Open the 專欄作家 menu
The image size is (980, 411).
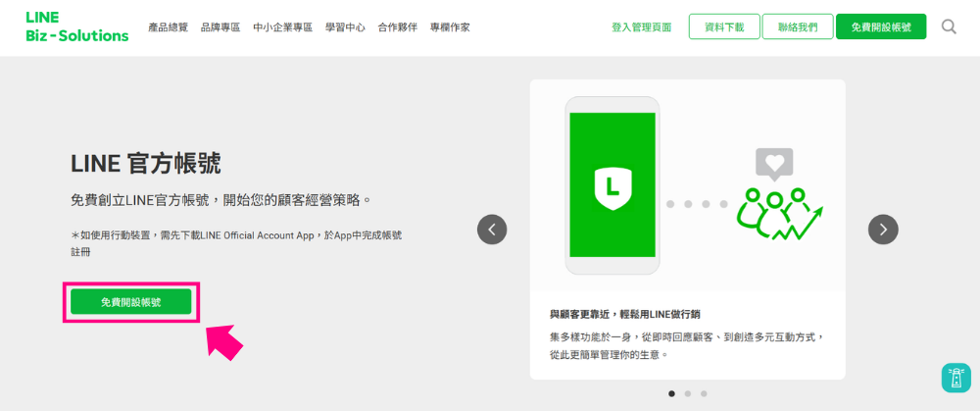[450, 27]
